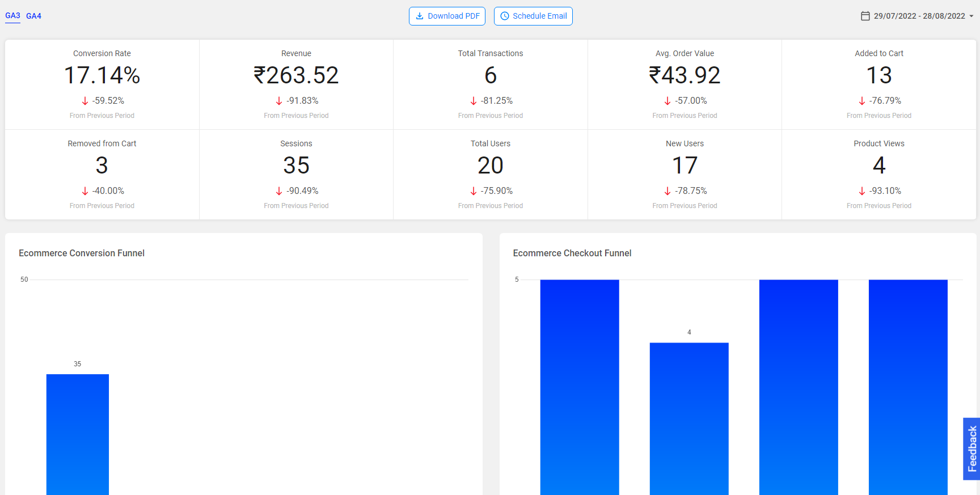Click the Total Users down arrow icon

click(474, 191)
